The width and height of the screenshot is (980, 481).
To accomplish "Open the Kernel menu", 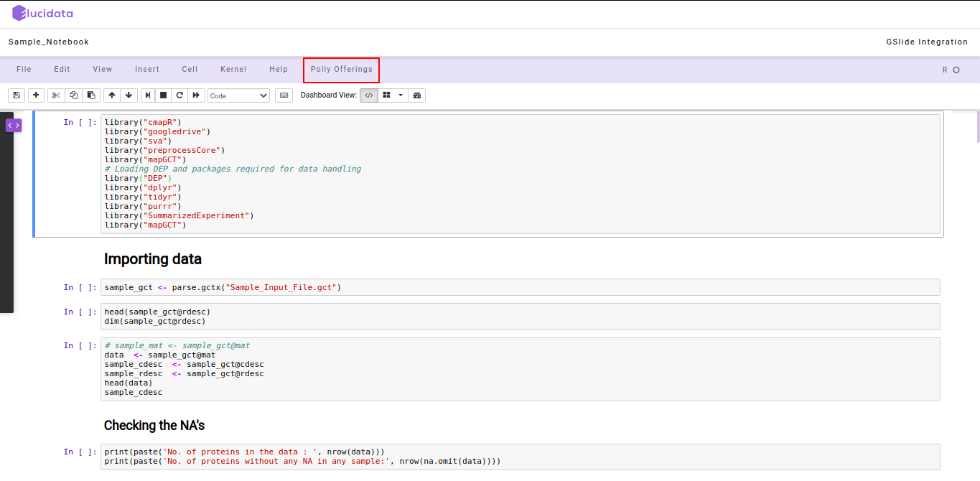I will (x=233, y=70).
